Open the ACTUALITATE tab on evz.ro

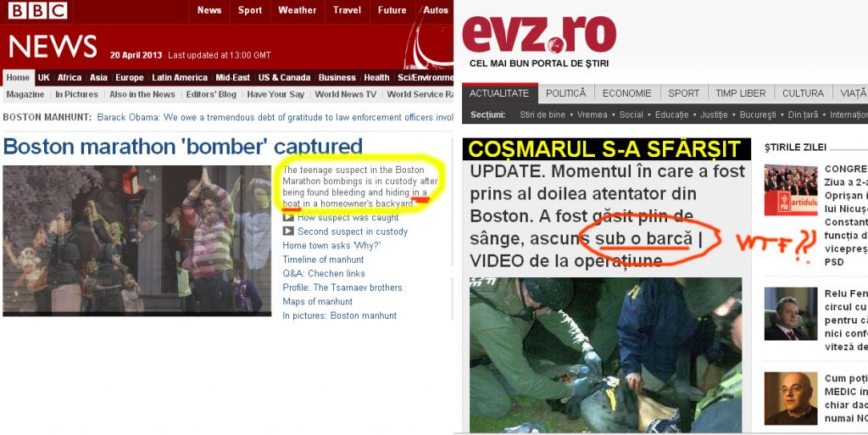pyautogui.click(x=499, y=93)
